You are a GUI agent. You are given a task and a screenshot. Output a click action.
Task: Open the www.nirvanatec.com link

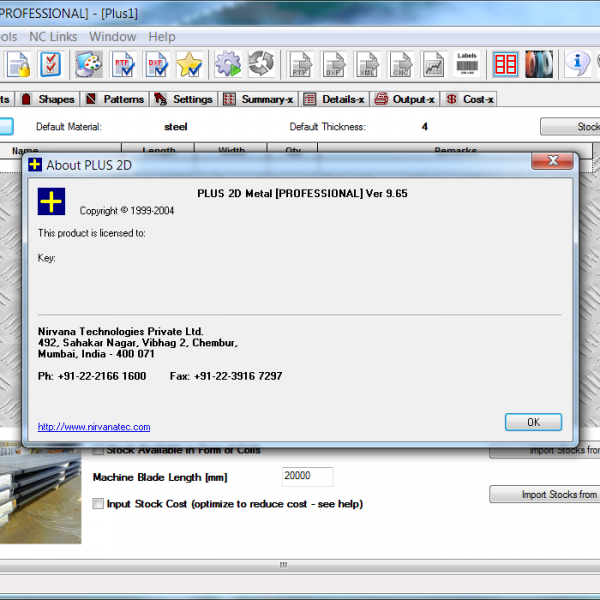94,427
